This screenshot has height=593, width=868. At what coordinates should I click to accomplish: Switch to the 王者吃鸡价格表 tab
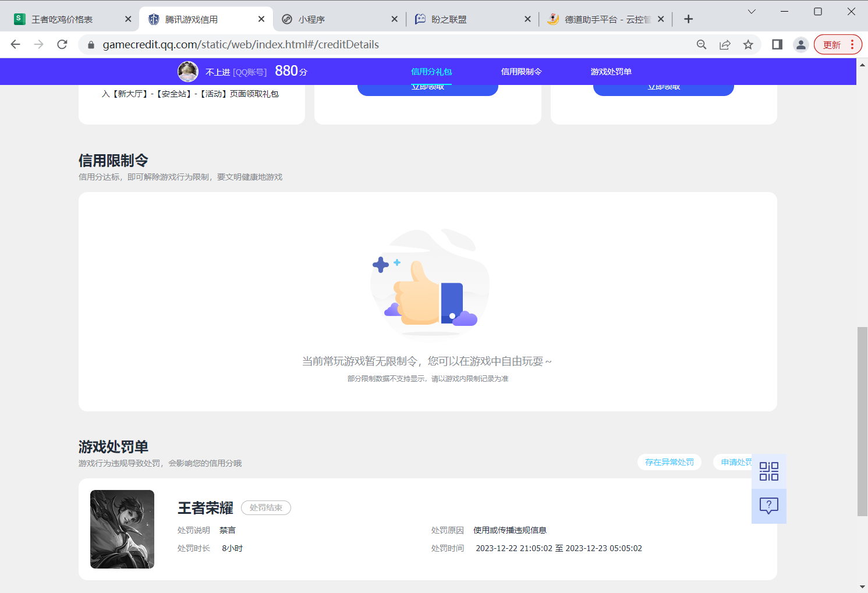(x=62, y=19)
